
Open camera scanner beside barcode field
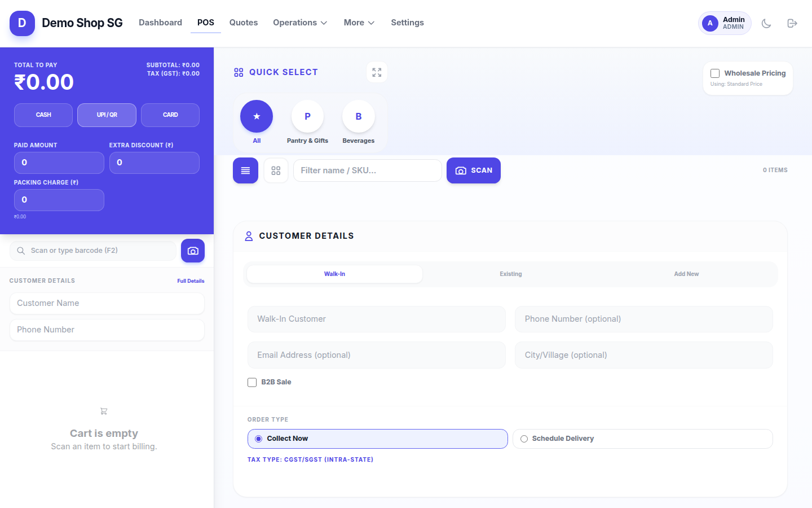point(193,251)
